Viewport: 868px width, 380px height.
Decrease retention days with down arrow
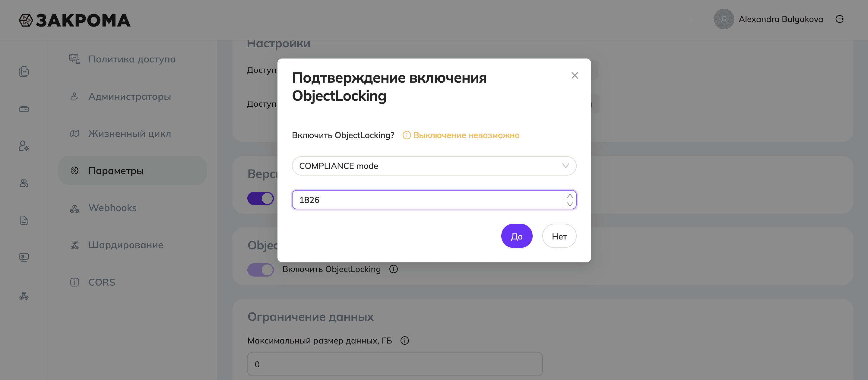pyautogui.click(x=570, y=204)
